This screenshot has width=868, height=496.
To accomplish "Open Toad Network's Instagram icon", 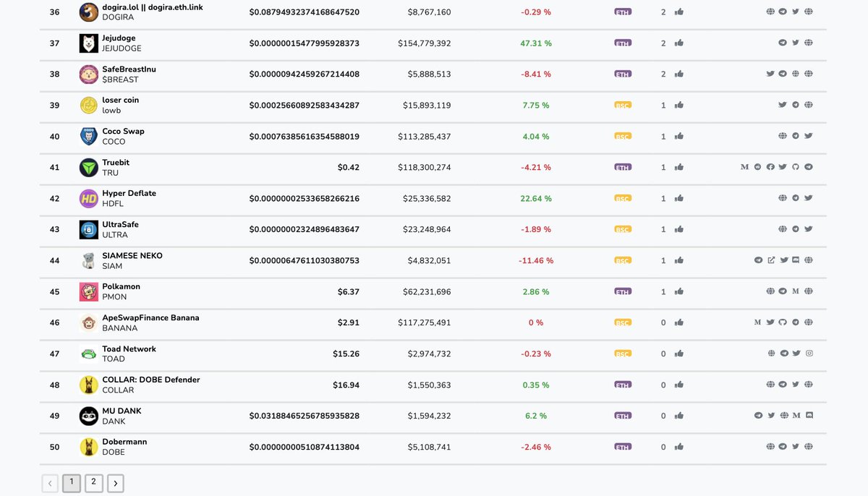I will click(809, 354).
